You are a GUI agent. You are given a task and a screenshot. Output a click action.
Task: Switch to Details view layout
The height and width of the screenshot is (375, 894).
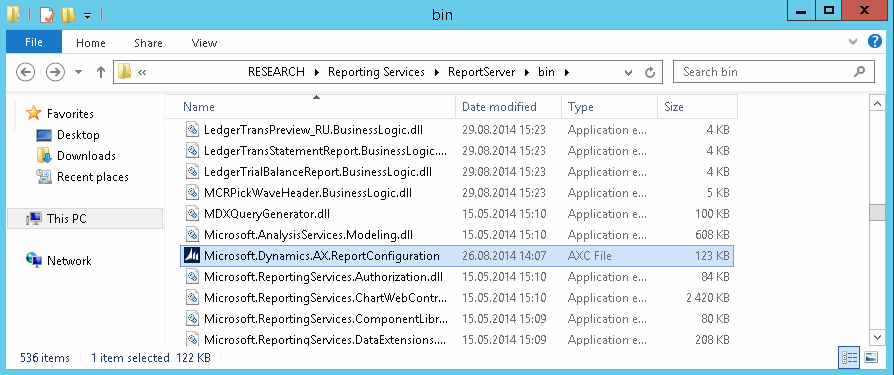(849, 357)
